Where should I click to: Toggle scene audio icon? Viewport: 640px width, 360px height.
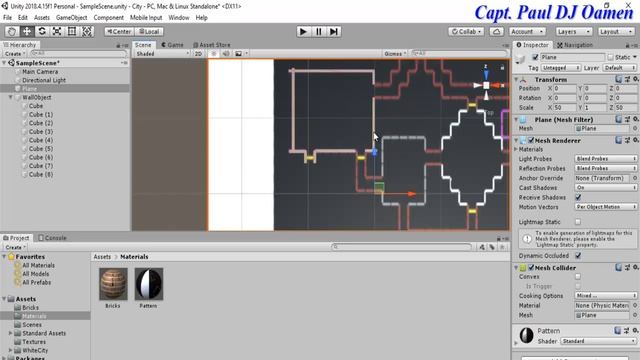click(x=226, y=53)
